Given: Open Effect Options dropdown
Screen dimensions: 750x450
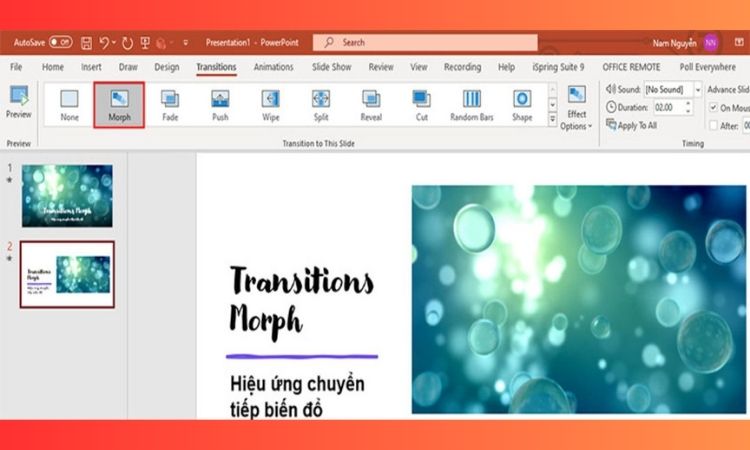Looking at the screenshot, I should point(576,108).
